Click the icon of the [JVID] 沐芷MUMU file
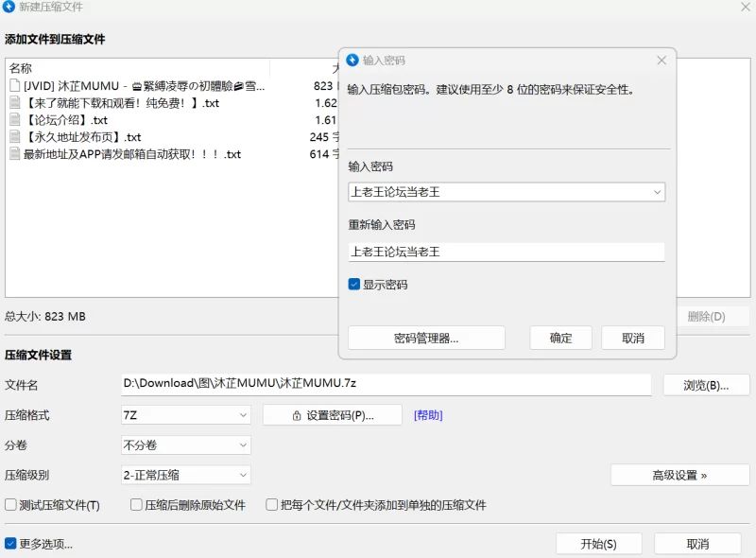The image size is (756, 558). [x=14, y=86]
